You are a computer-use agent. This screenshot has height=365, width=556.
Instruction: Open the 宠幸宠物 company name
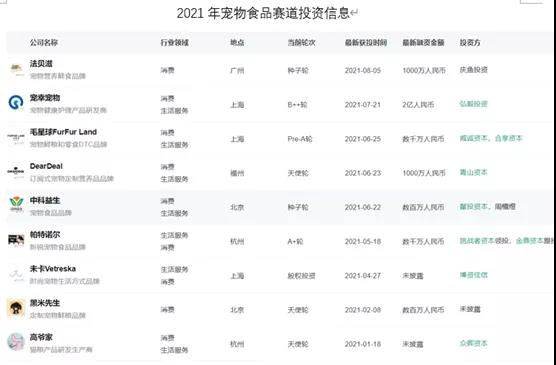45,98
